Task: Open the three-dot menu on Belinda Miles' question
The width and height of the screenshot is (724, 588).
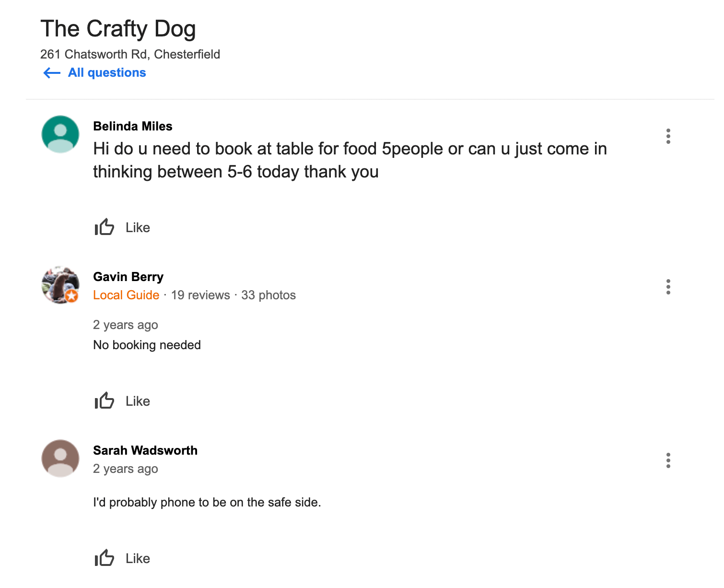Action: click(668, 136)
